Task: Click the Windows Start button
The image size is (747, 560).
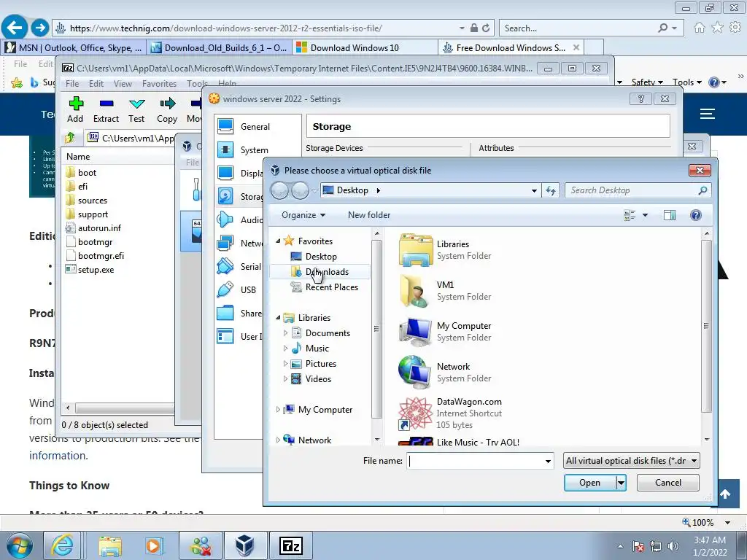Action: (19, 545)
